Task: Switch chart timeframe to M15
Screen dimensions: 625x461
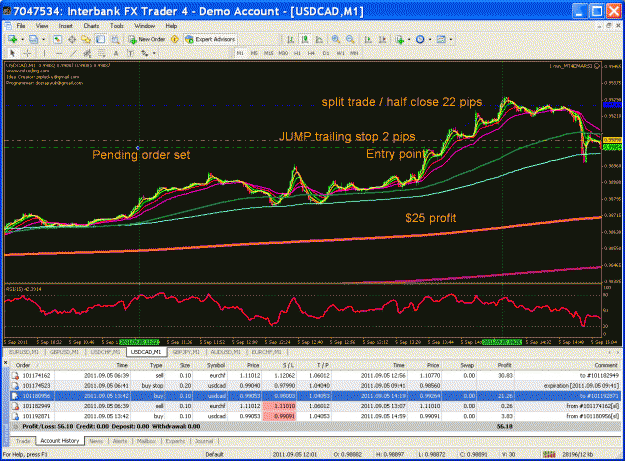Action: pyautogui.click(x=268, y=53)
